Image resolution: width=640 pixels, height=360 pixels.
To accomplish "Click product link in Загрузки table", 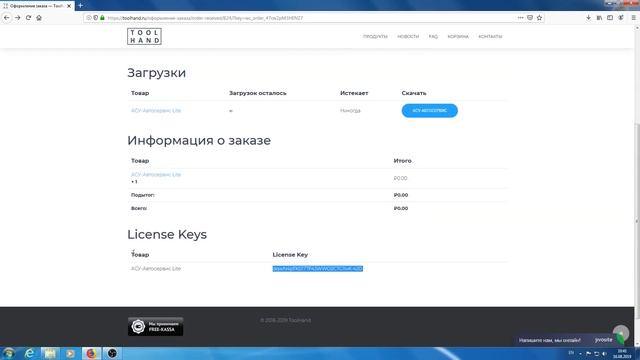I will coord(156,111).
